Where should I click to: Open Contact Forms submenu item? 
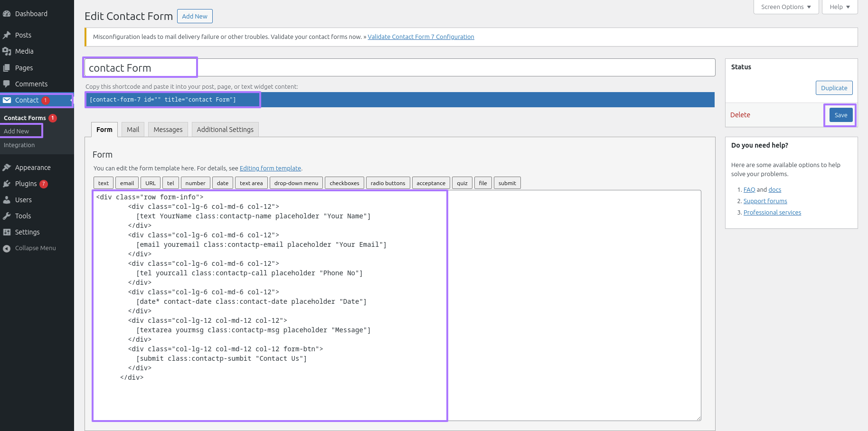click(x=25, y=118)
